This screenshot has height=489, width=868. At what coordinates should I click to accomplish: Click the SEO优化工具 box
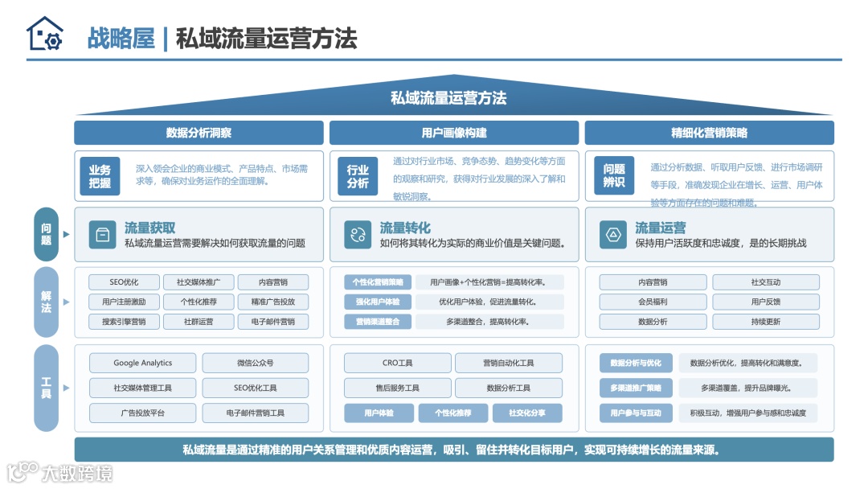pyautogui.click(x=256, y=388)
